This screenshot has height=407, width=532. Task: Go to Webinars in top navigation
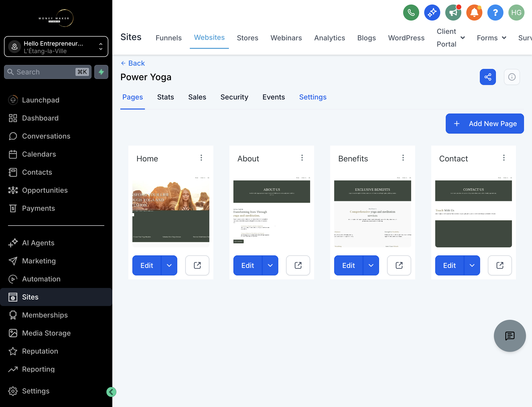click(286, 38)
